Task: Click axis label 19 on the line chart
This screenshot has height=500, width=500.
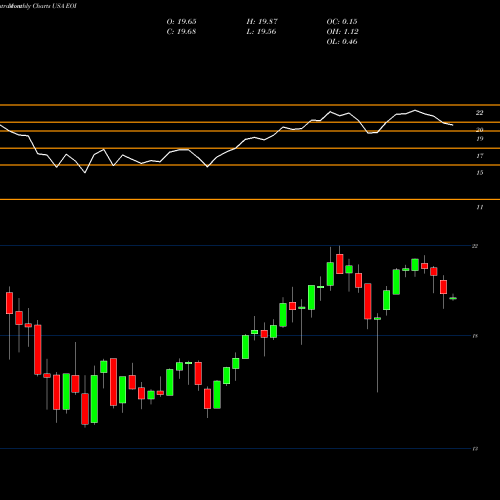Action: point(479,139)
